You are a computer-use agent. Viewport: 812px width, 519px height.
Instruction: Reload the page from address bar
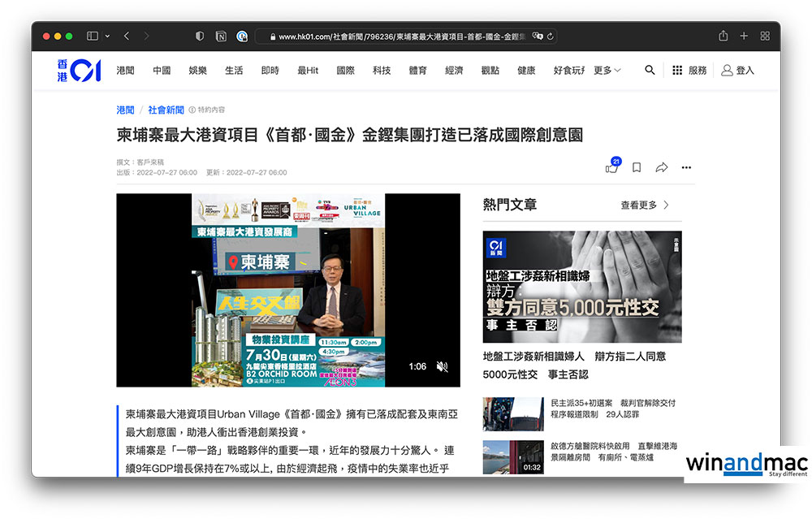550,37
